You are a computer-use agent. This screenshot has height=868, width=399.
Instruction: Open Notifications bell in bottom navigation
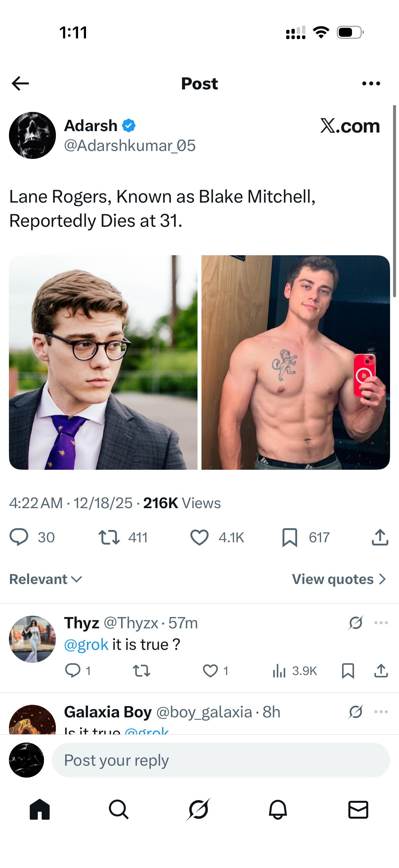coord(278,809)
